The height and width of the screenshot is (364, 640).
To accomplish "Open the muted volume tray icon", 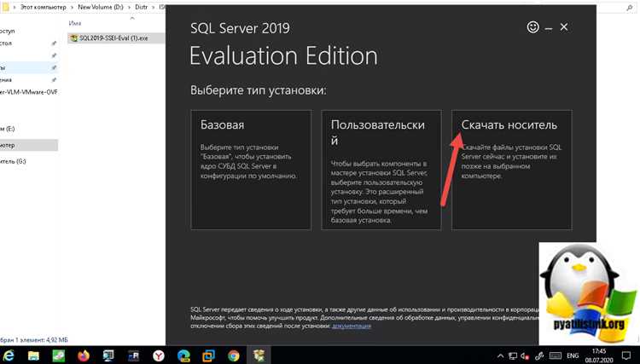I will 526,355.
